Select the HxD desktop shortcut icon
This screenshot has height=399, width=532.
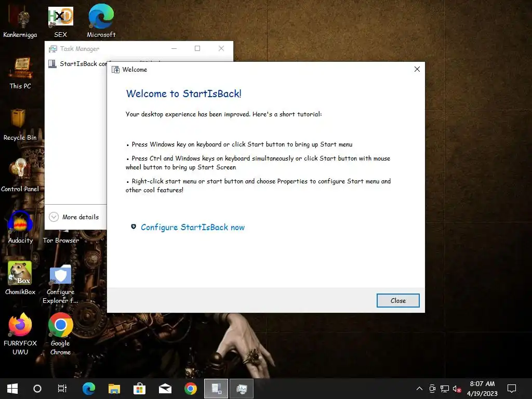click(60, 22)
